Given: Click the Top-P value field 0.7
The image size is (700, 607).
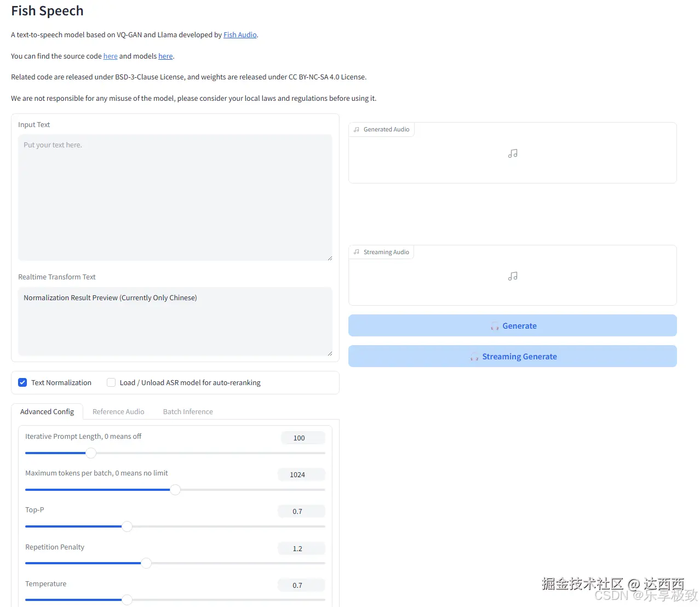Looking at the screenshot, I should [x=301, y=511].
